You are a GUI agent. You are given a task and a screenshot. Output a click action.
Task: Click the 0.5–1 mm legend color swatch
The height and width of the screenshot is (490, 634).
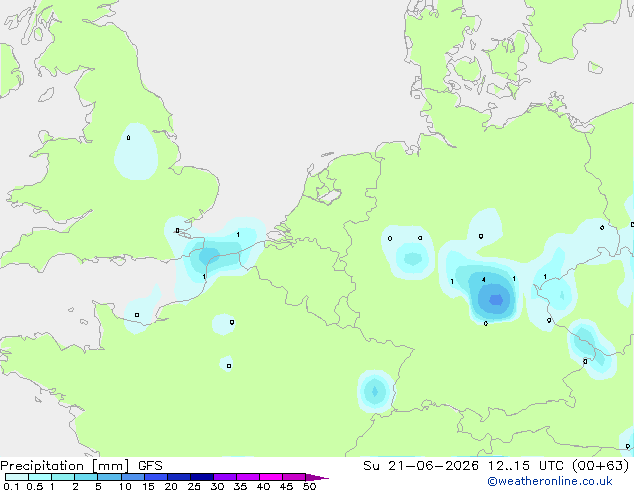pyautogui.click(x=40, y=477)
